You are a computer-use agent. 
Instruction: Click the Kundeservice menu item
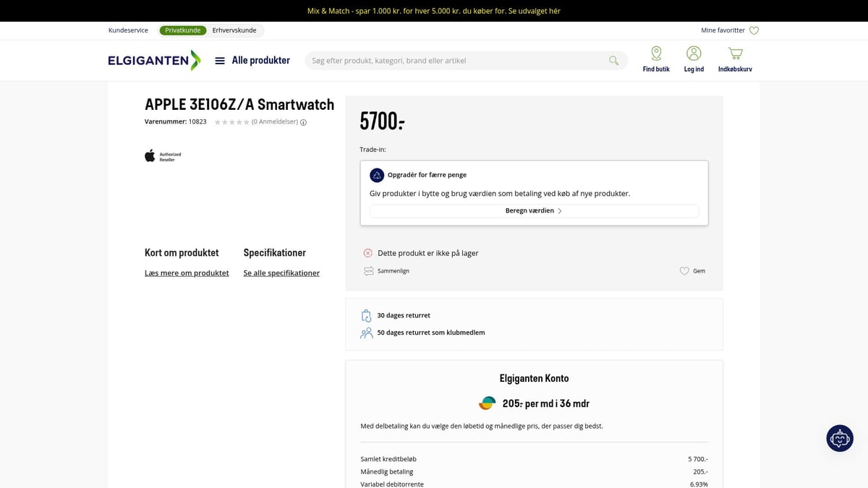pos(128,30)
